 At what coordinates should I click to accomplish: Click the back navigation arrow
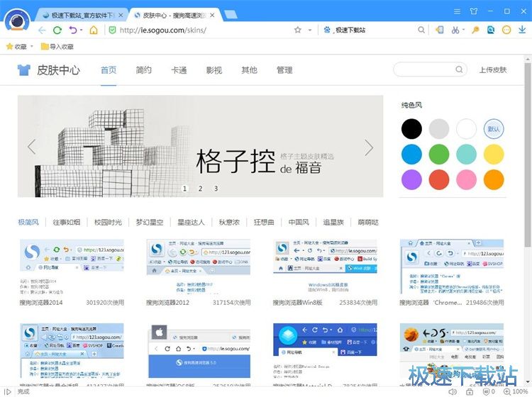click(42, 30)
